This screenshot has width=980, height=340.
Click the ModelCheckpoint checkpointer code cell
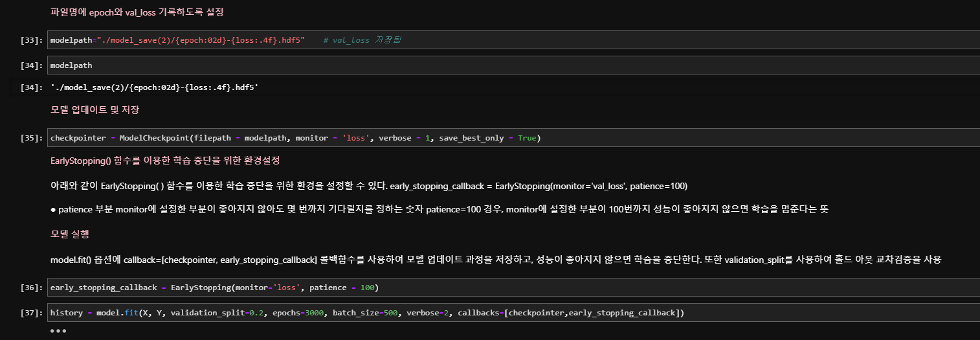tap(514, 138)
